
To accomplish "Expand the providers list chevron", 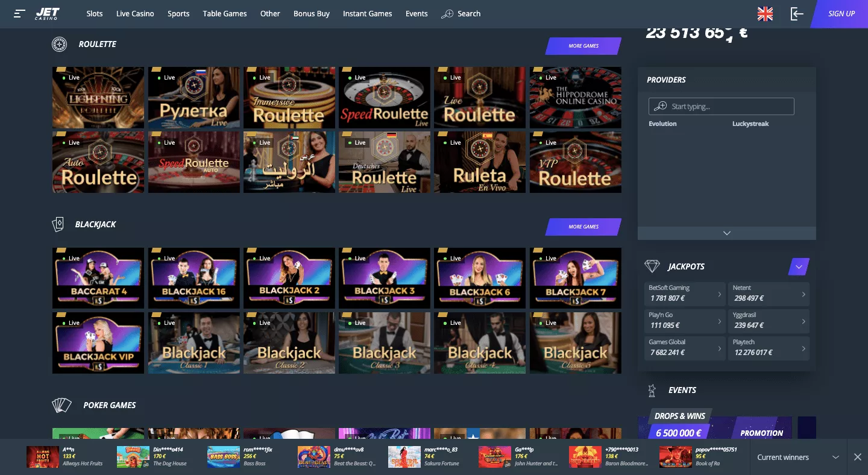I will [726, 233].
